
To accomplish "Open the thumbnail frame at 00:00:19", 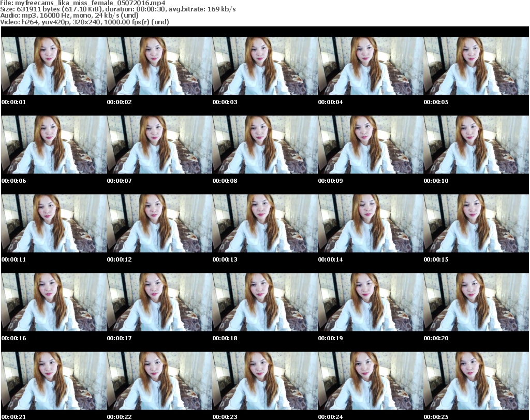I will pos(371,302).
